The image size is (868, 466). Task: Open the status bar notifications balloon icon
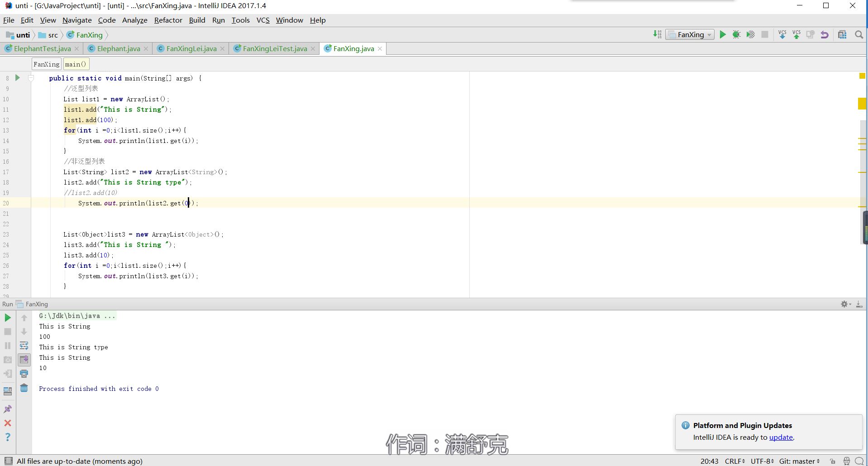coord(859,461)
